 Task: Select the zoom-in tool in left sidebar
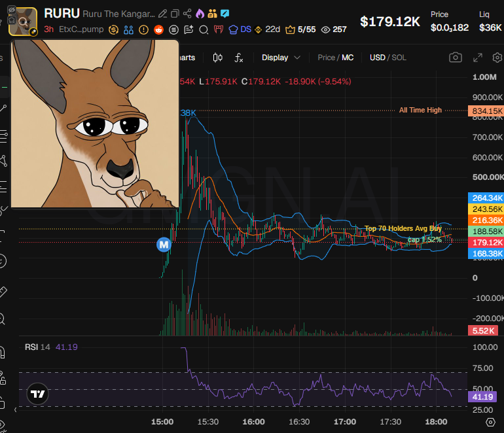[x=2, y=319]
